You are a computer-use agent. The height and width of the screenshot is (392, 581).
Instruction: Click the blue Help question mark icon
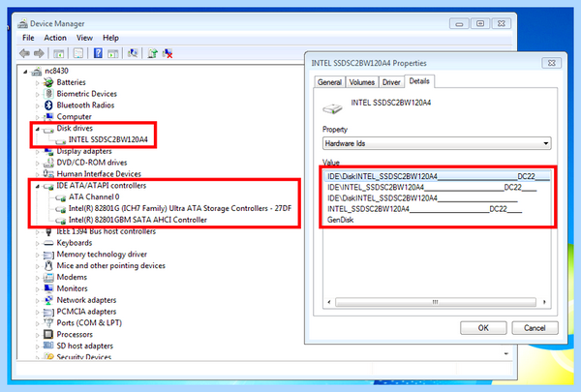(98, 53)
